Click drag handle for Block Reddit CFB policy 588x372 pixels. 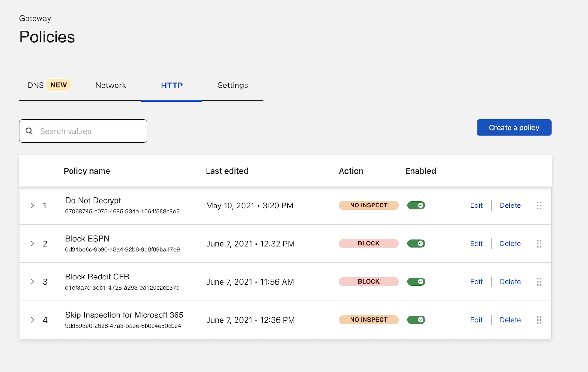tap(539, 282)
